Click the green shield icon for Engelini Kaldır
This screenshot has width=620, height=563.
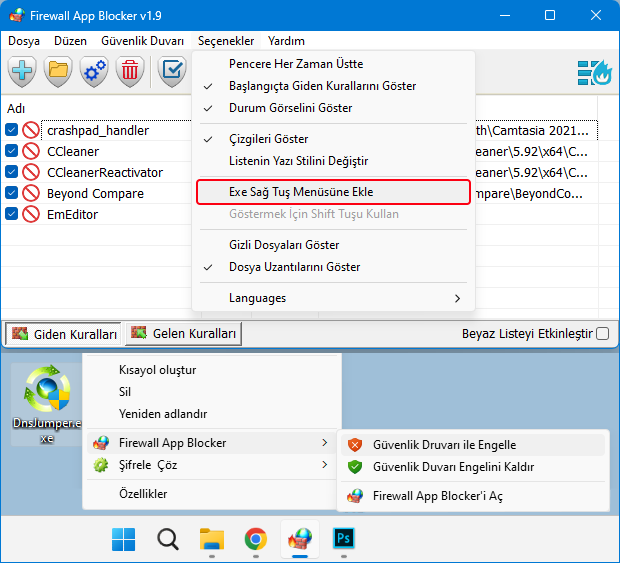355,467
